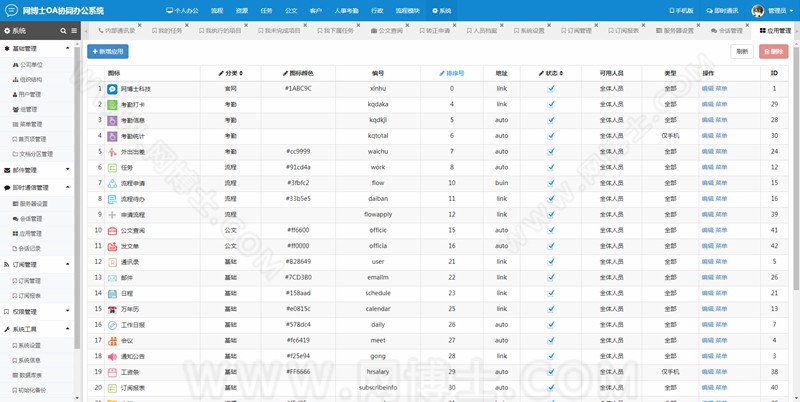Click the 新增应用 add button

(x=108, y=52)
